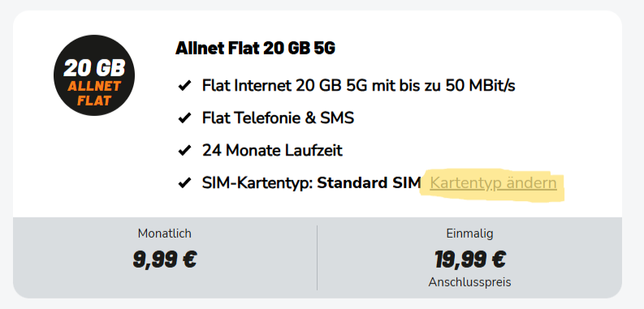644x309 pixels.
Task: Click the 20 GB Allnet Flat badge
Action: pos(94,75)
